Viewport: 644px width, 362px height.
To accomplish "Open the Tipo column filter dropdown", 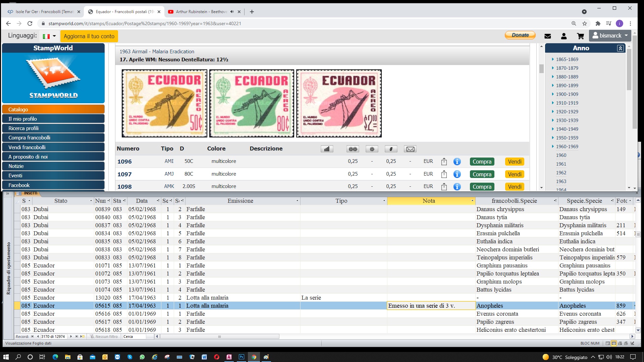I will pyautogui.click(x=384, y=201).
